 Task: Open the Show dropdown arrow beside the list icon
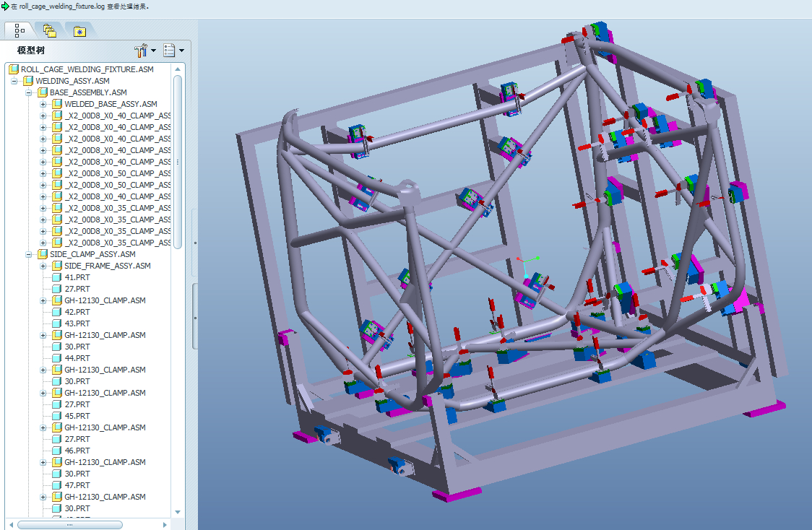coord(182,51)
